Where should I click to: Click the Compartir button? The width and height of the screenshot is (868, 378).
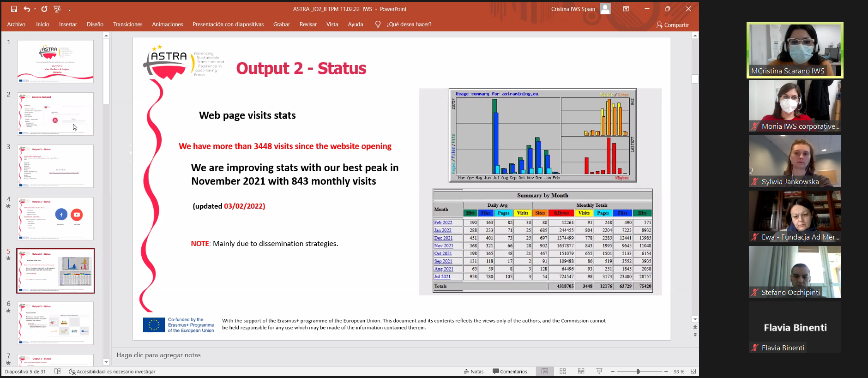coord(672,25)
